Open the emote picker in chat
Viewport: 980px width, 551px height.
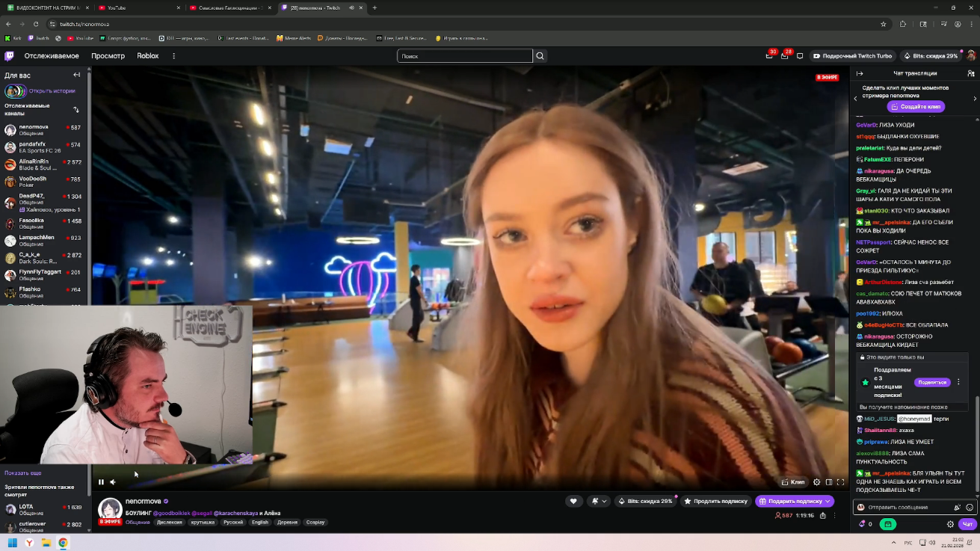(x=970, y=507)
